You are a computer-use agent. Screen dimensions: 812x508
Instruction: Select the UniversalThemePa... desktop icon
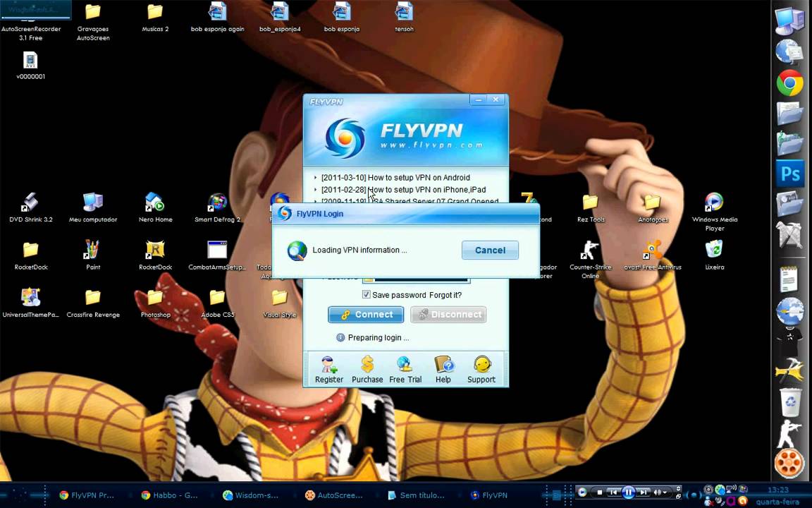(31, 303)
